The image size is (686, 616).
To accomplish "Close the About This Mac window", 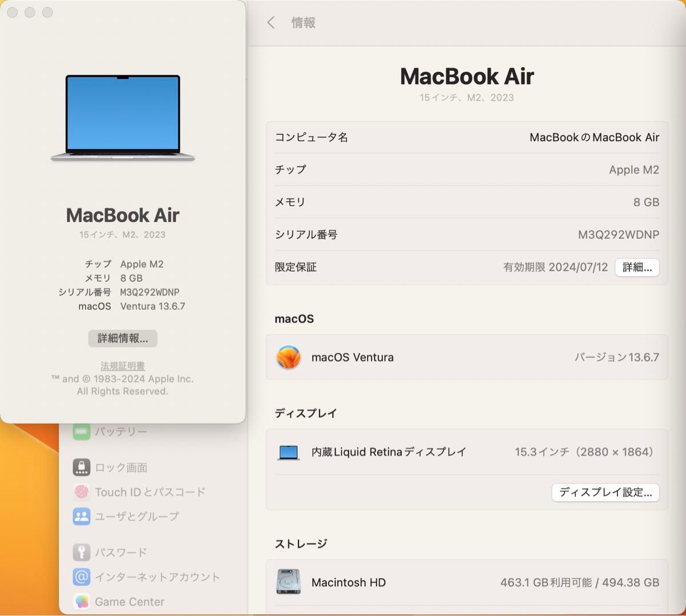I will (x=13, y=12).
